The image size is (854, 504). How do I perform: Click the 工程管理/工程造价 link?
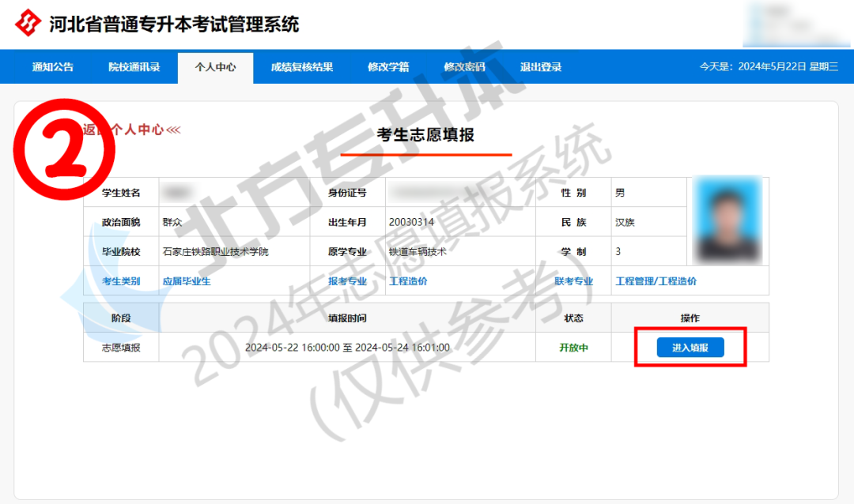[x=656, y=281]
